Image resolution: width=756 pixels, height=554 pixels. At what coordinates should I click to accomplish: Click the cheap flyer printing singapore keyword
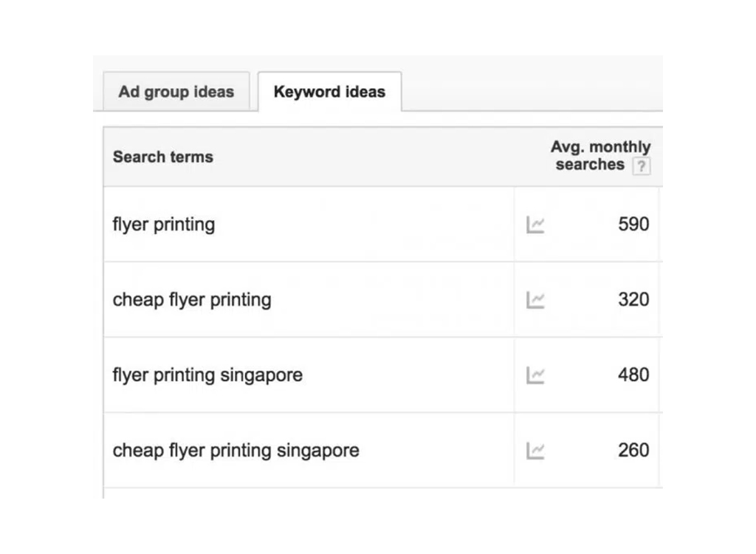[235, 451]
